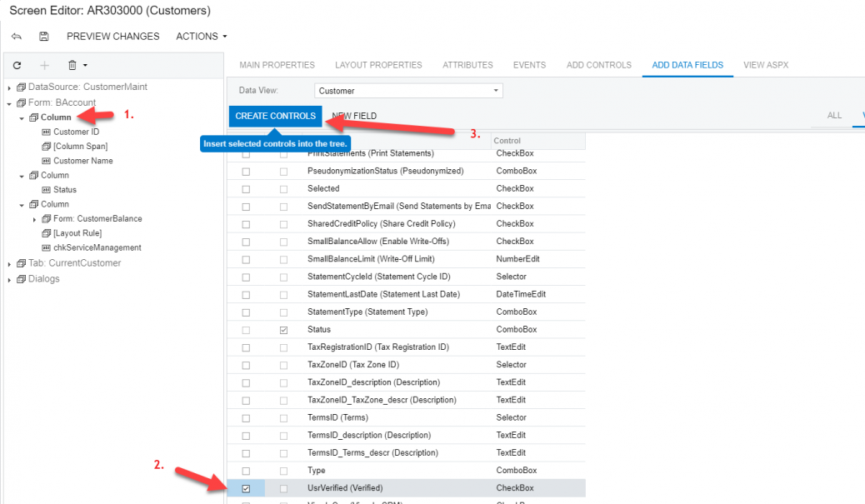Expand the Tab: CurrentCustomer node
Screen dimensions: 865x504
[8, 262]
